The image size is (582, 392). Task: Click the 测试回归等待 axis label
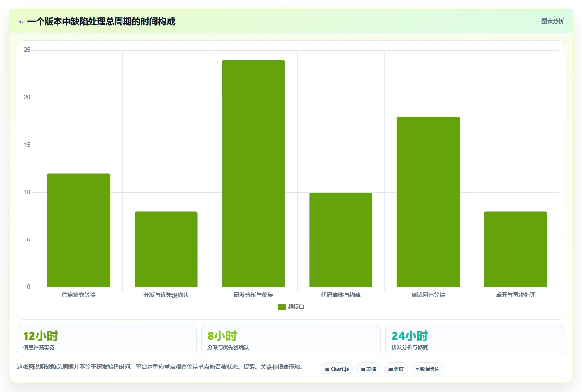coord(428,295)
